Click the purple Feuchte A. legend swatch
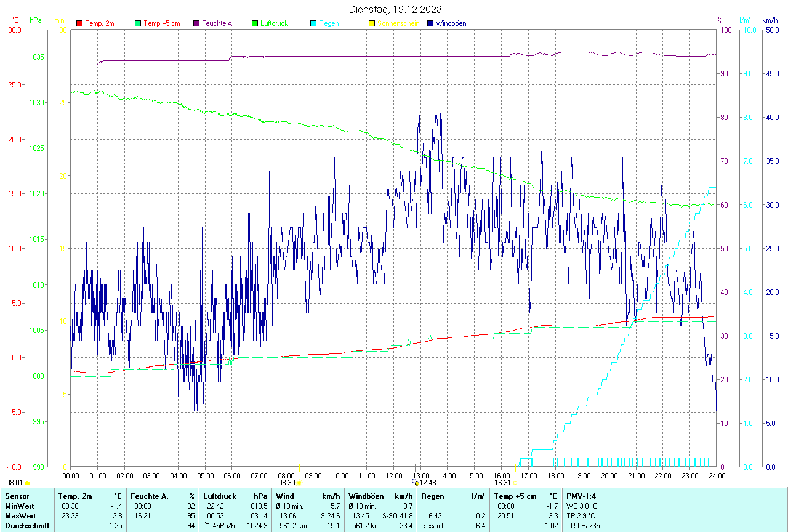Viewport: 788px width, 532px height. pyautogui.click(x=196, y=23)
